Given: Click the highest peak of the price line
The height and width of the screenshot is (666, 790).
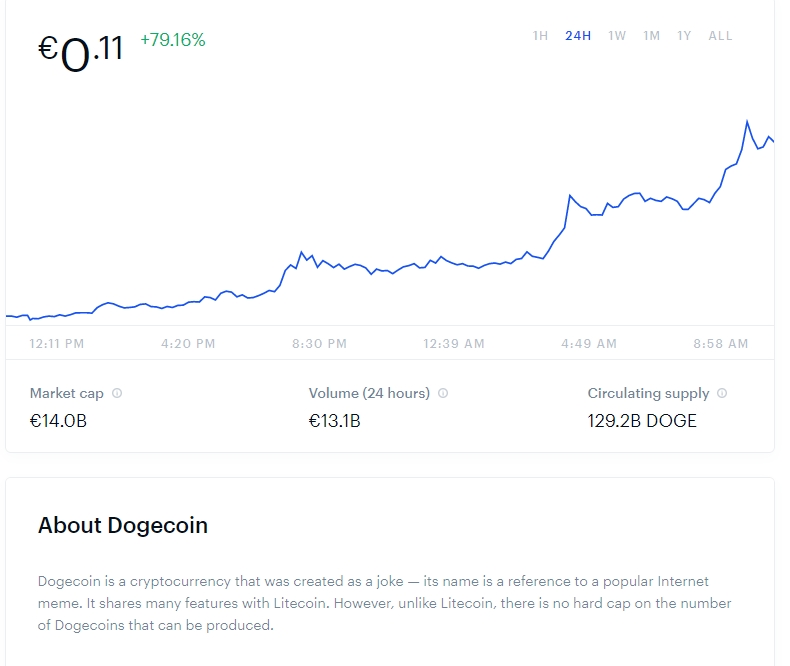Looking at the screenshot, I should (x=747, y=122).
